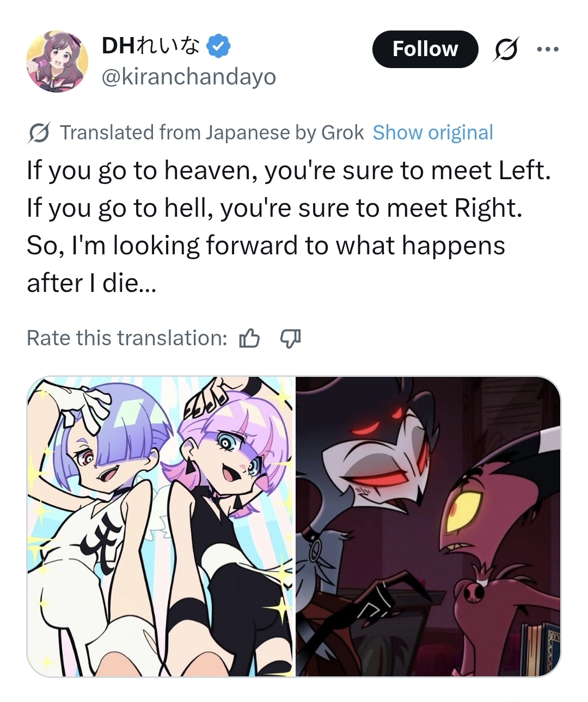Image resolution: width=588 pixels, height=702 pixels.
Task: Open the three-dot more options menu
Action: click(x=547, y=49)
